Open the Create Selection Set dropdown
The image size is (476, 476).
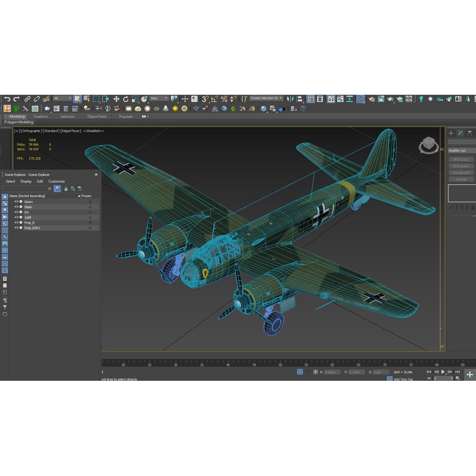266,98
